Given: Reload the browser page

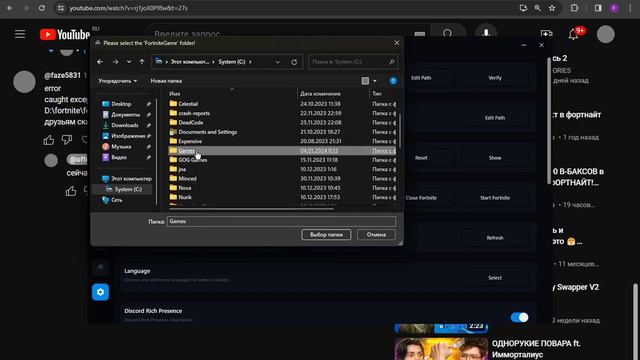Looking at the screenshot, I should 42,8.
